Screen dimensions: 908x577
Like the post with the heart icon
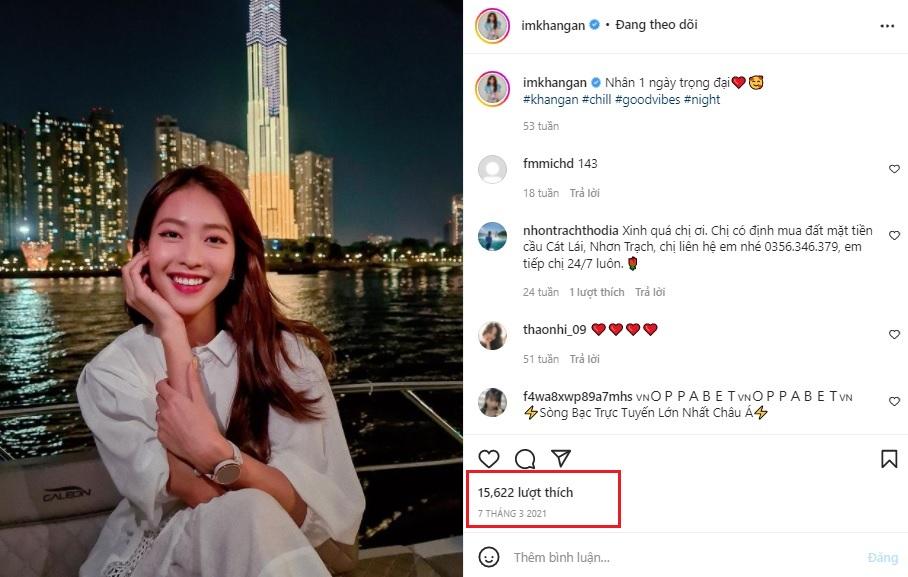point(489,459)
